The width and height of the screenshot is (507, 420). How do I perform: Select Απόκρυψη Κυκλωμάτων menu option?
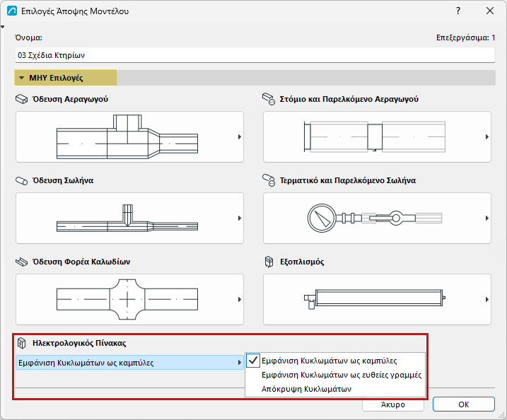coord(335,389)
